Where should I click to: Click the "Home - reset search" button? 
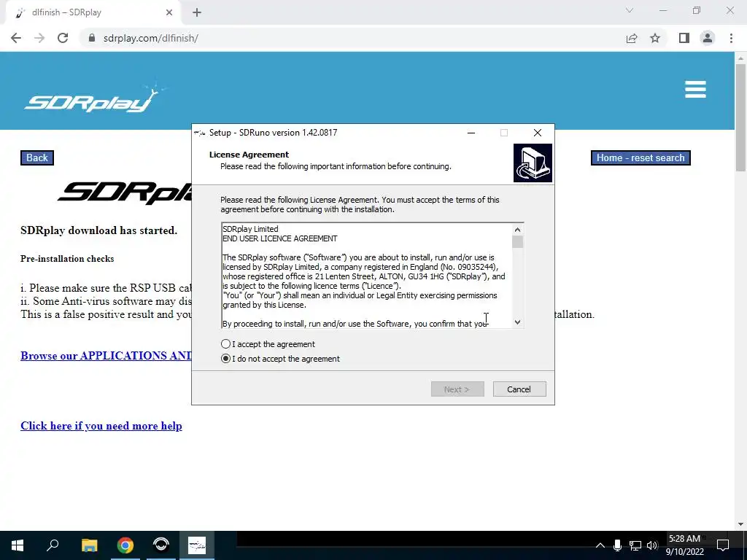point(640,157)
